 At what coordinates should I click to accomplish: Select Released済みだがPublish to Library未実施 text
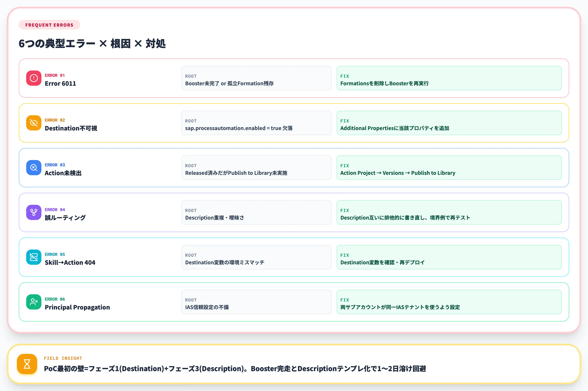tap(236, 173)
